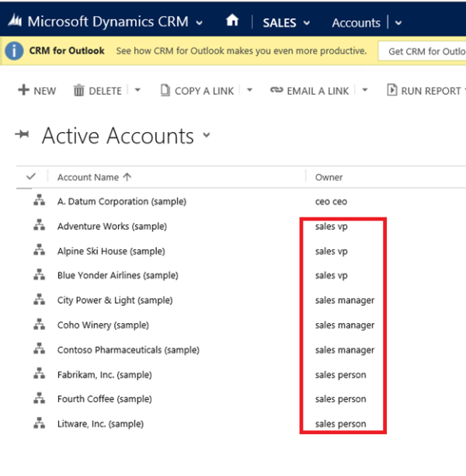466x476 pixels.
Task: Click hierarchy icon for Coho Winery
Action: tap(39, 325)
